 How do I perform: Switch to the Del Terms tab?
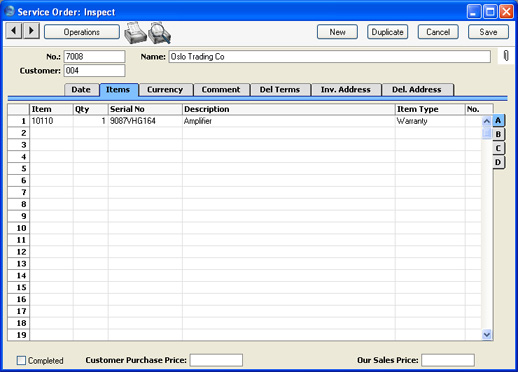280,90
